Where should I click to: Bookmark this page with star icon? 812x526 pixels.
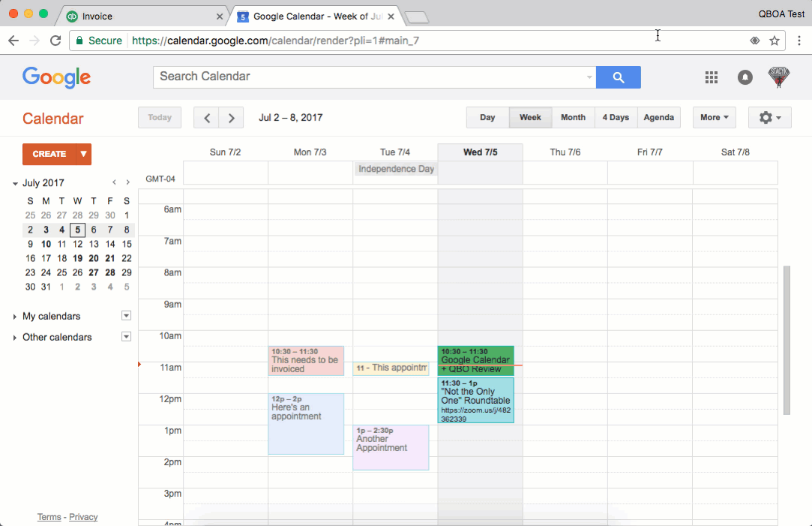point(775,41)
